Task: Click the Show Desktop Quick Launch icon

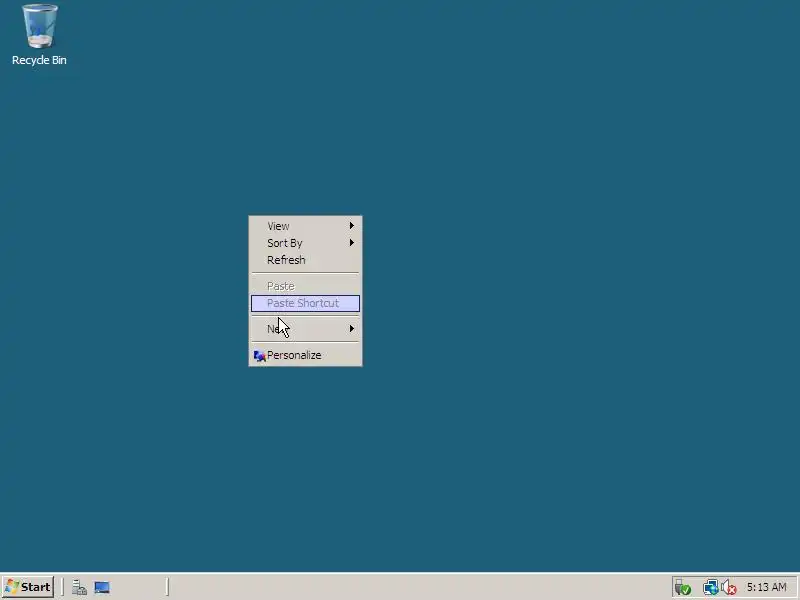Action: (102, 588)
